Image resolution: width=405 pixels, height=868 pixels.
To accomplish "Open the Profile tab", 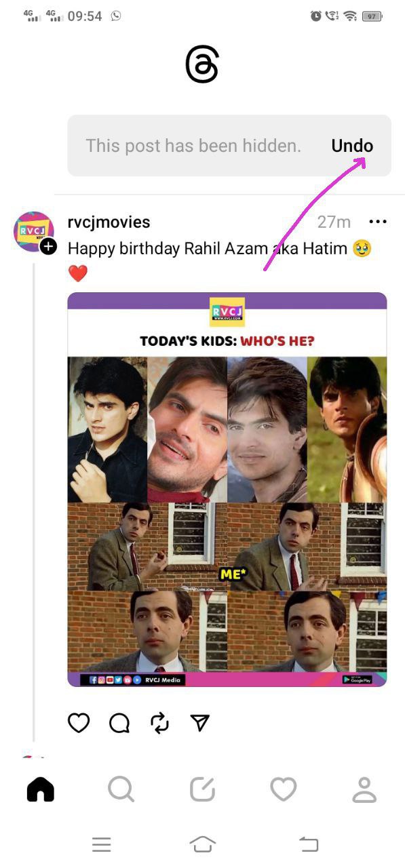I will (364, 789).
